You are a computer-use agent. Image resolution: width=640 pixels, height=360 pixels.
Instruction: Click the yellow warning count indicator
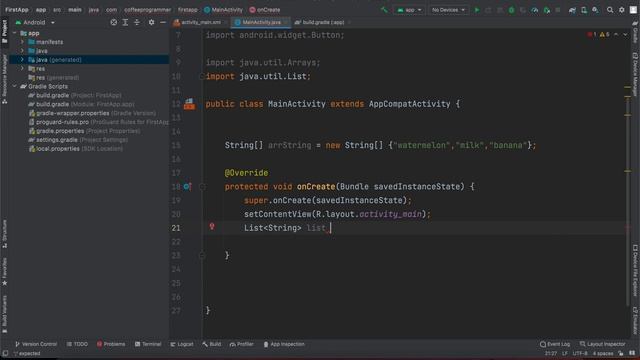tap(604, 35)
